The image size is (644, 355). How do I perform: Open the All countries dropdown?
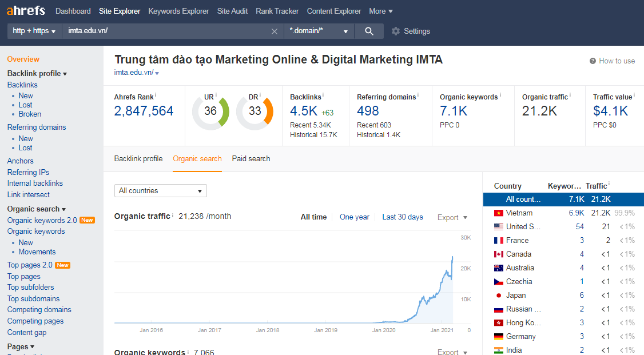161,191
